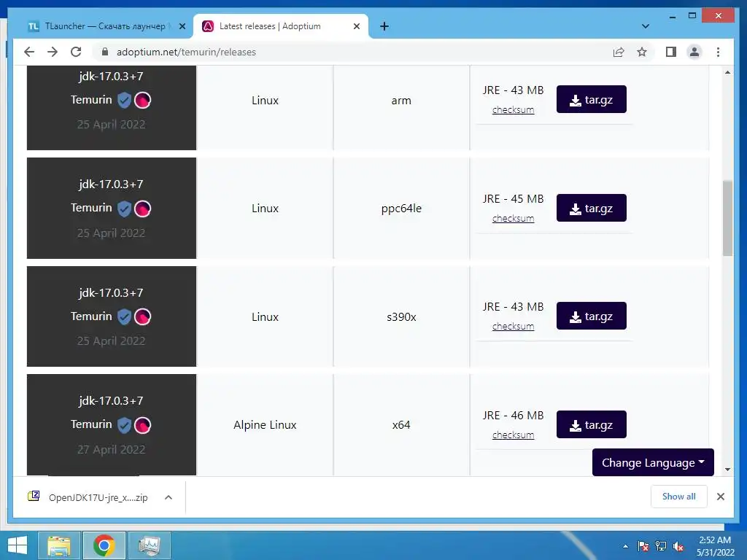Download tar.gz for Alpine Linux x64 JRE
The image size is (747, 560).
coord(591,425)
